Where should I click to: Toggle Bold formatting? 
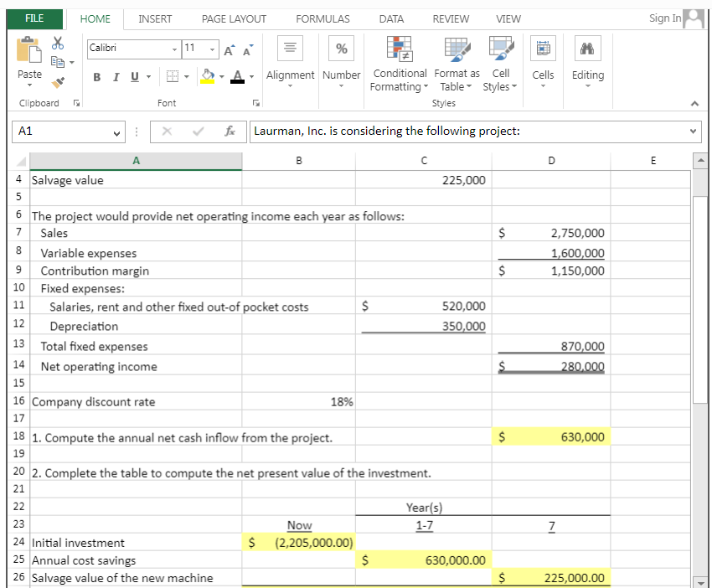[97, 76]
